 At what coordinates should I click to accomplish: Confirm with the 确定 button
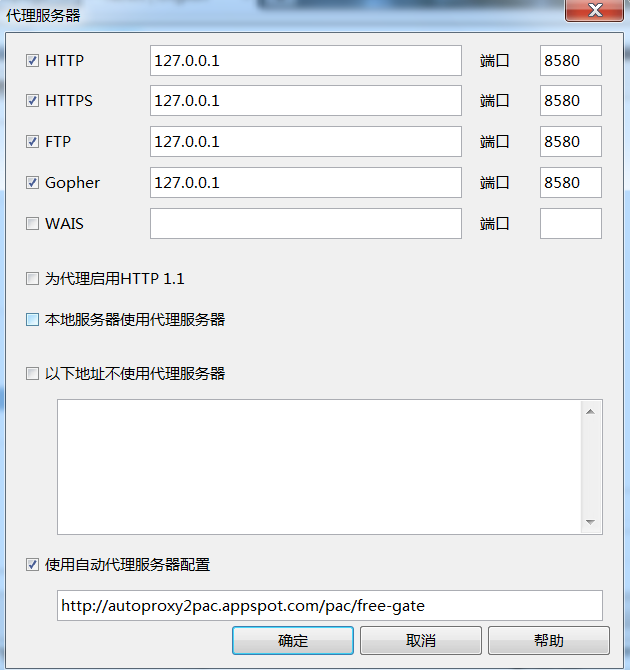293,641
